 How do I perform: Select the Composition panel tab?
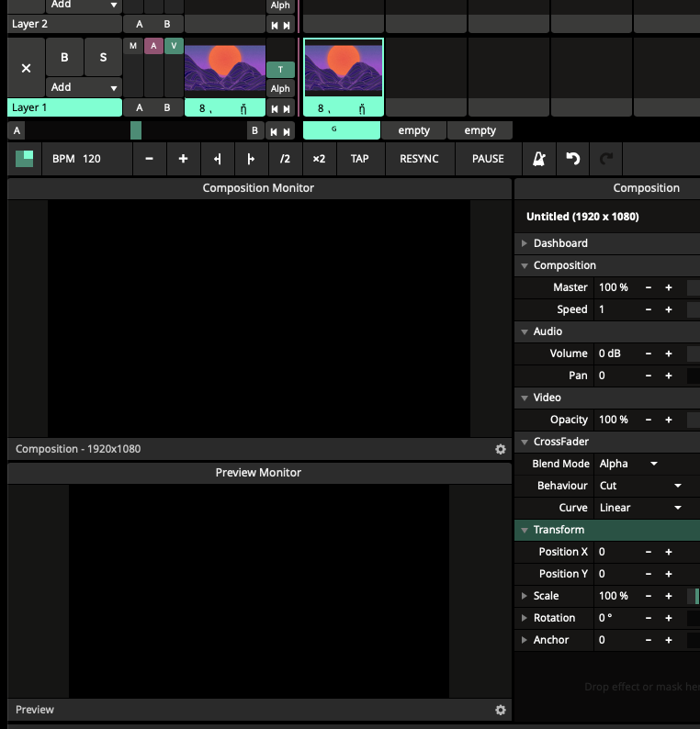point(646,188)
